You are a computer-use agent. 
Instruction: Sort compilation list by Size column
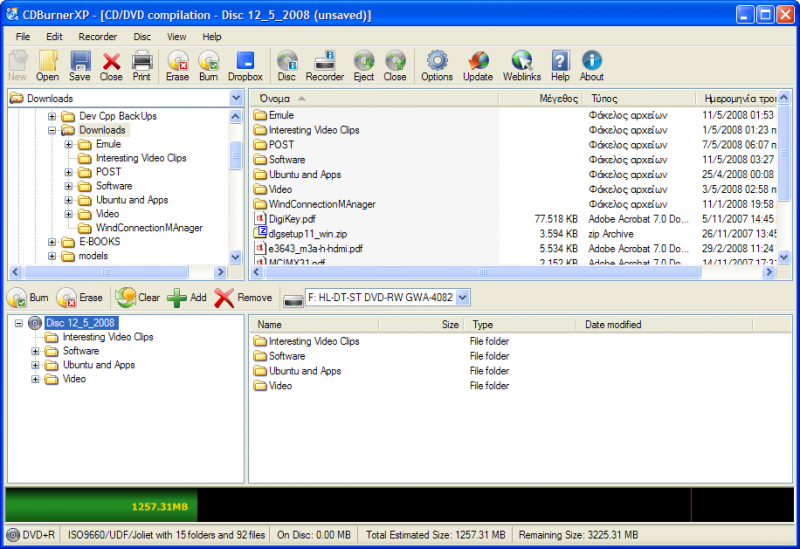[421, 325]
